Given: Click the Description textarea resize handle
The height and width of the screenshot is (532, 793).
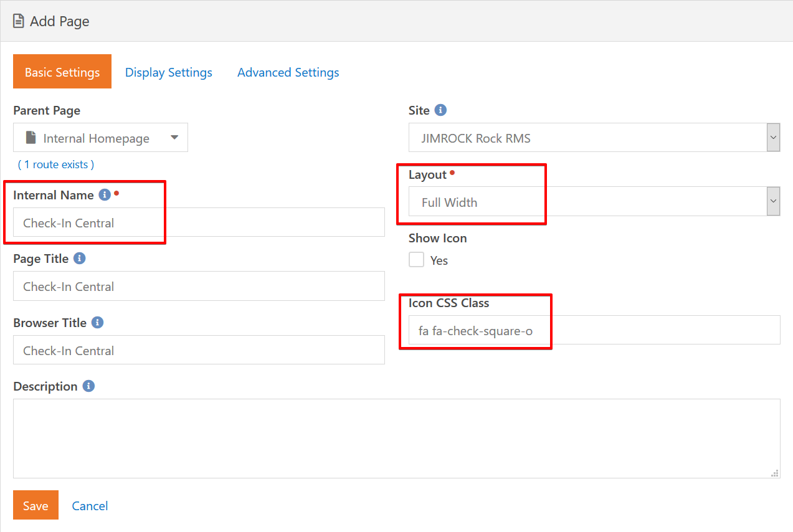Looking at the screenshot, I should (775, 473).
